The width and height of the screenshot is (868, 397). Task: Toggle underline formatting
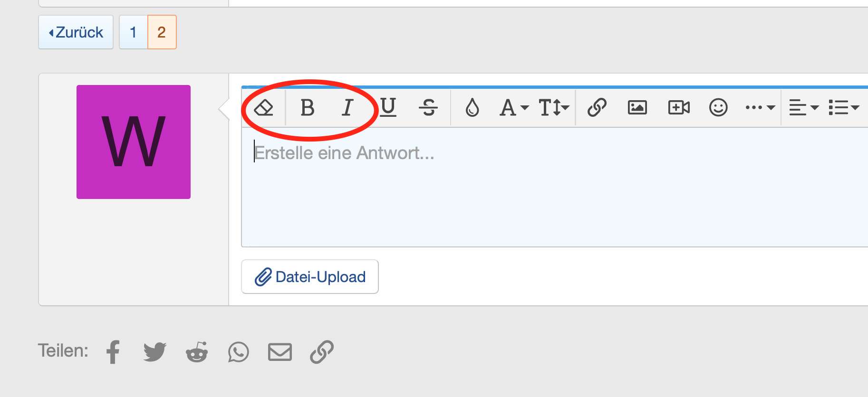click(388, 107)
